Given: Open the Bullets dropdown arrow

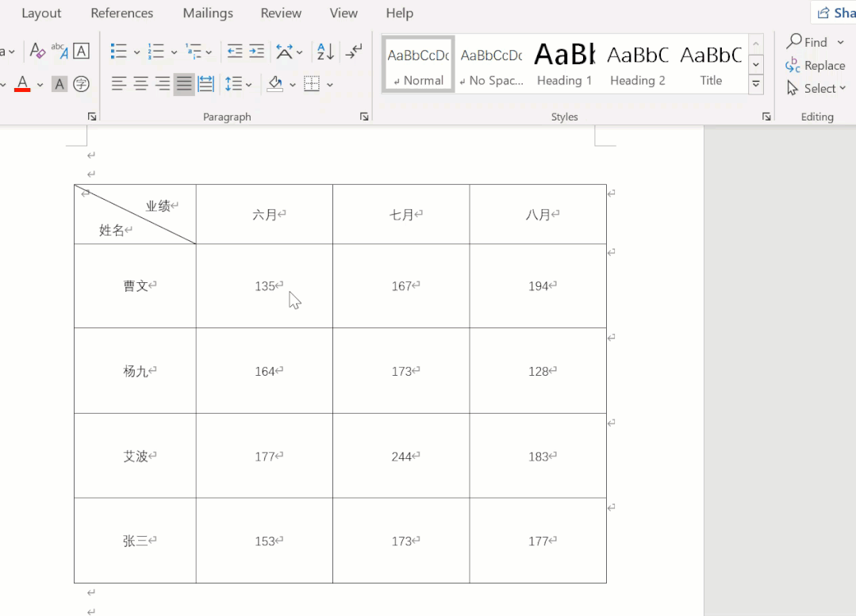Looking at the screenshot, I should [x=136, y=52].
